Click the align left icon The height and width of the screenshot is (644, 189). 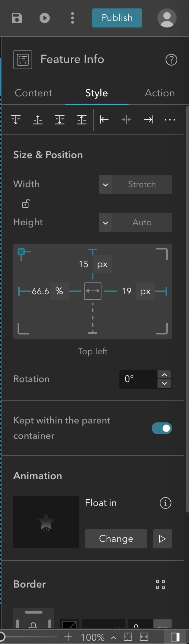click(104, 119)
